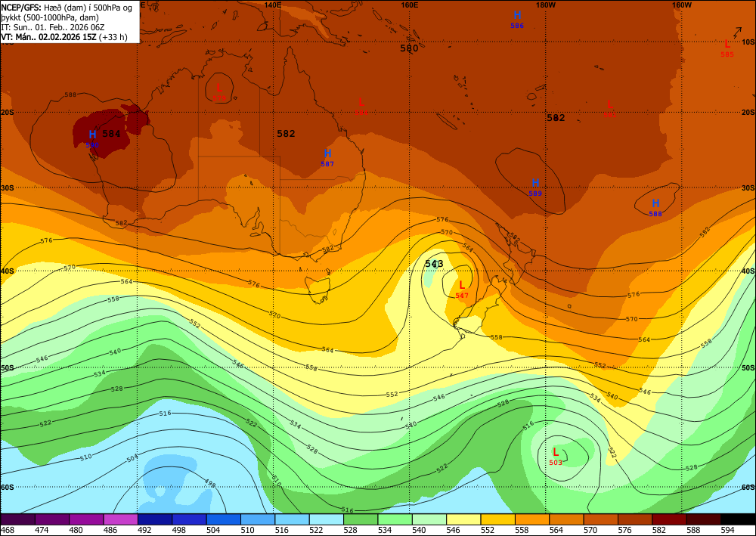
Task: Click the green swatch between 528 and 534
Action: coord(361,519)
